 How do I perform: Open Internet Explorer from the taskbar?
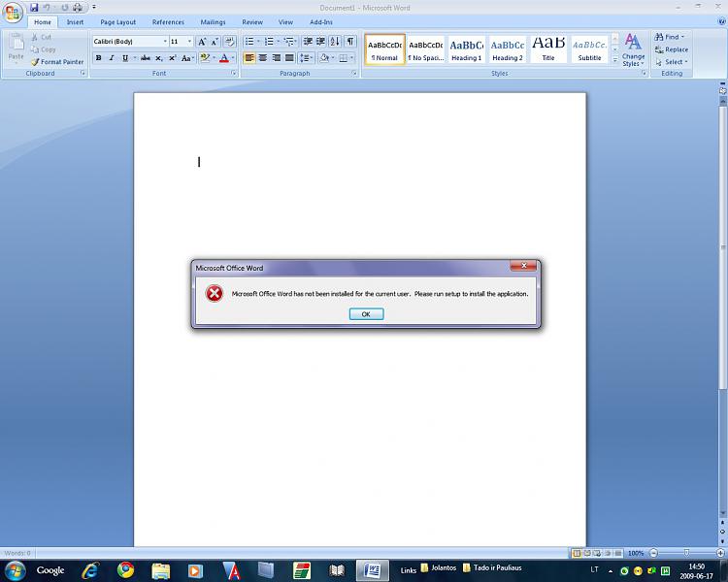(x=90, y=570)
